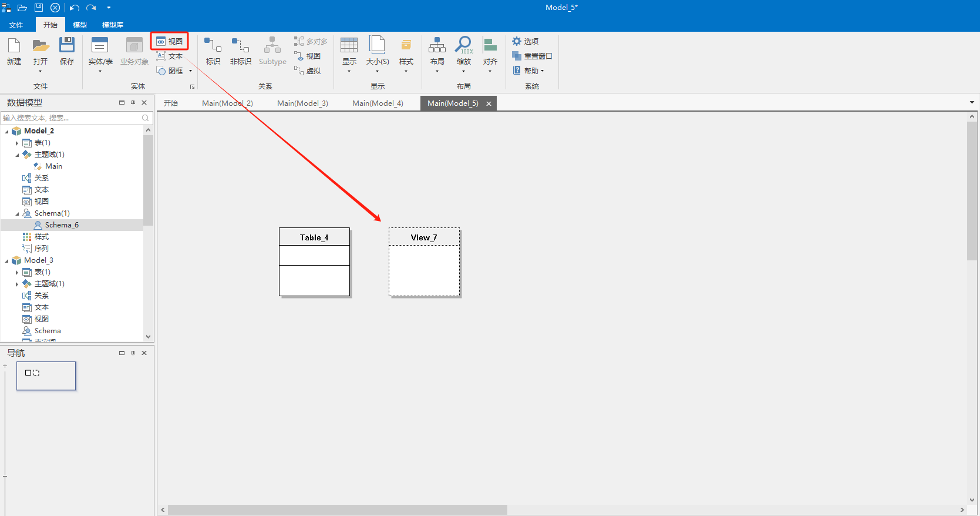
Task: Collapse the Model_2 tree node
Action: click(x=6, y=131)
